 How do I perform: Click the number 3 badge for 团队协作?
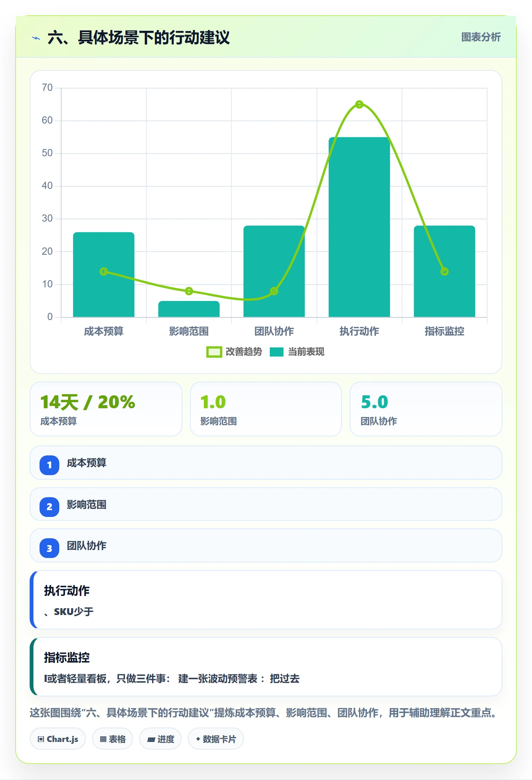point(49,548)
